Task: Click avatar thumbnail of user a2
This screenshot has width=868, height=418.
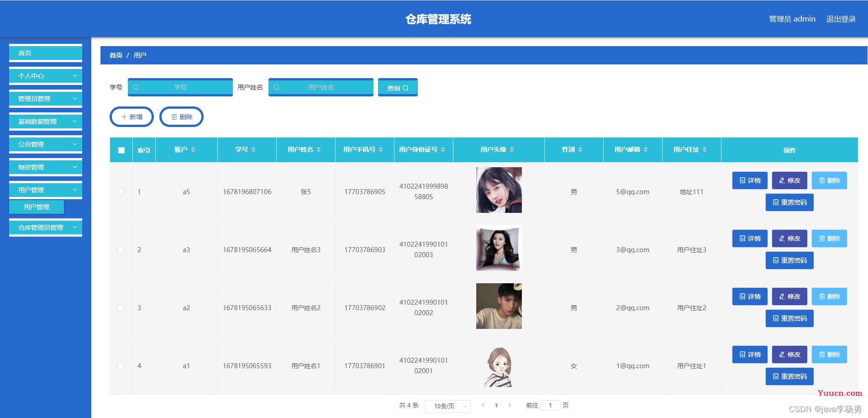Action: [x=499, y=306]
